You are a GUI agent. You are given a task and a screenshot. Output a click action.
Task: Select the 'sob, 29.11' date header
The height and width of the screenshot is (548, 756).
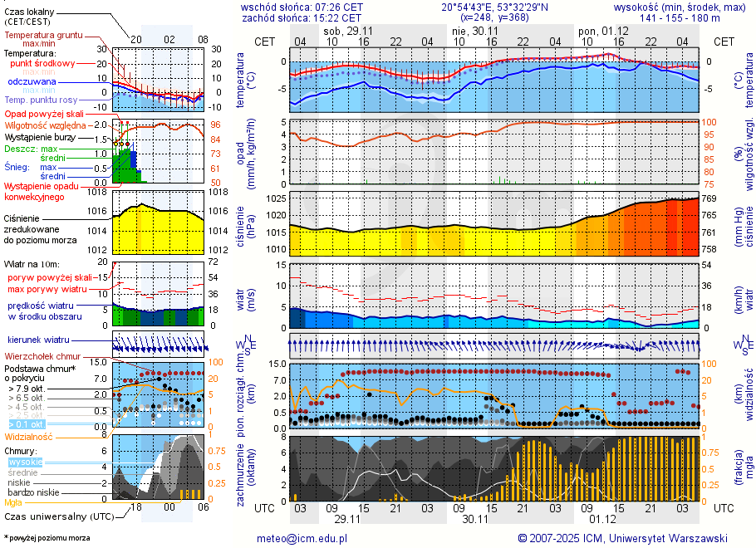[x=347, y=30]
